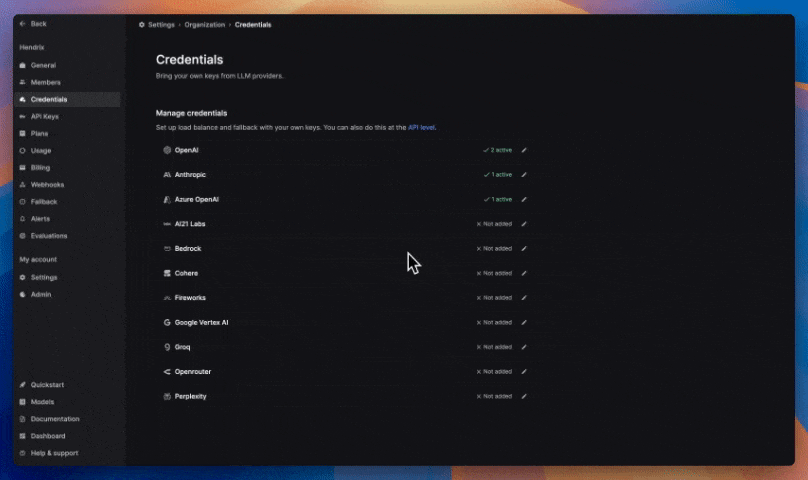Image resolution: width=808 pixels, height=480 pixels.
Task: Edit Azure OpenAI credentials pencil icon
Action: (524, 200)
